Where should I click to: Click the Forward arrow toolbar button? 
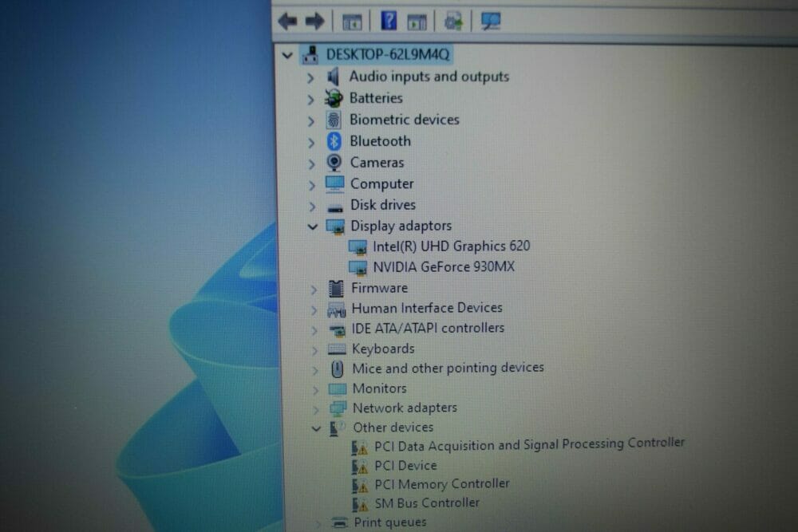[314, 22]
